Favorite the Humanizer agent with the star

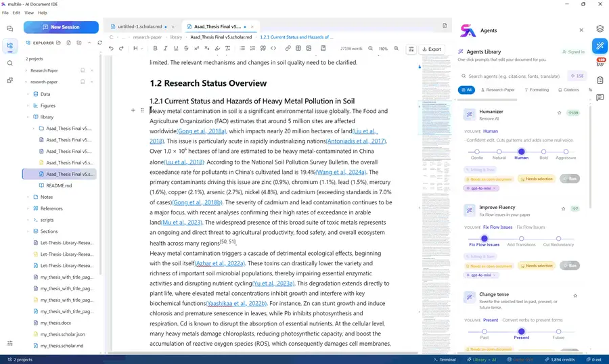click(560, 113)
